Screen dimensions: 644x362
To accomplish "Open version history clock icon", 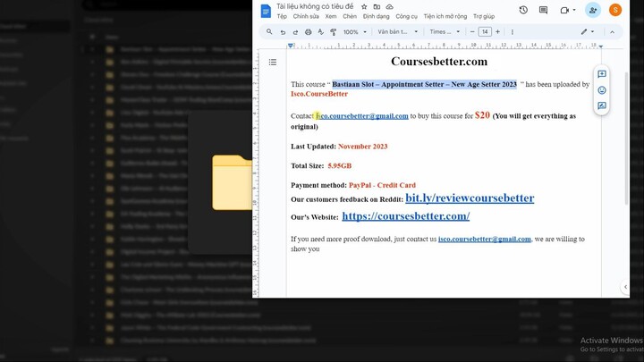I will (523, 10).
